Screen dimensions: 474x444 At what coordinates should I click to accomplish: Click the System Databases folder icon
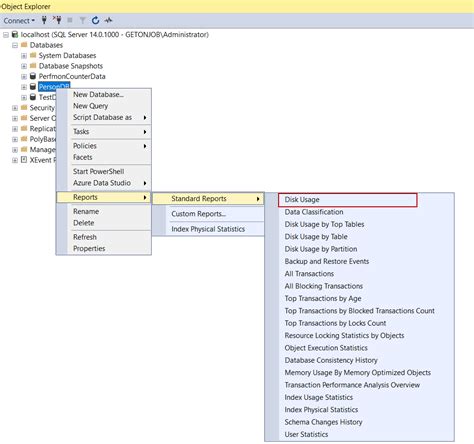[33, 55]
